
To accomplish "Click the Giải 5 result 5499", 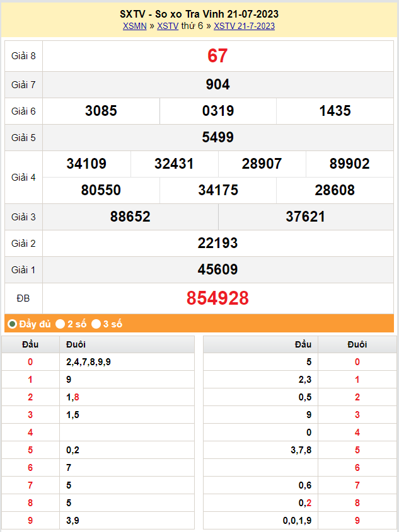I will [217, 137].
